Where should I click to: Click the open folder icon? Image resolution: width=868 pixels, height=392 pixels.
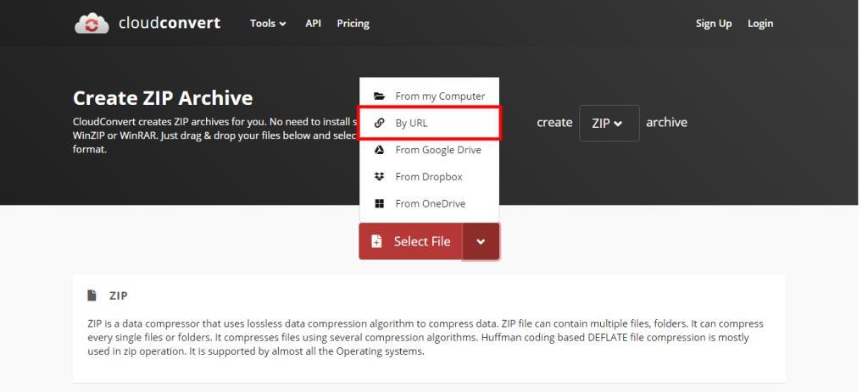[379, 97]
